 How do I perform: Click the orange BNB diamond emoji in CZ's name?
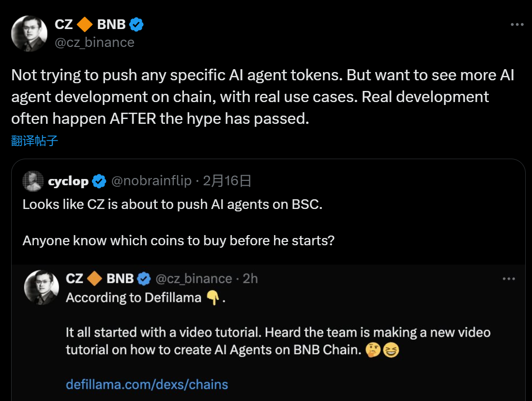pyautogui.click(x=86, y=24)
